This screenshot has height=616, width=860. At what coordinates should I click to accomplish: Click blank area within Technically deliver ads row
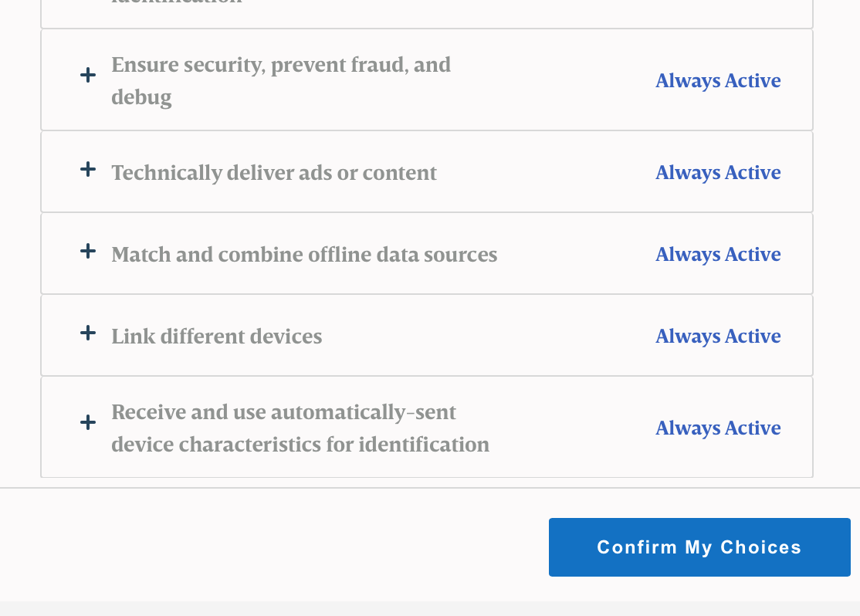(x=546, y=172)
